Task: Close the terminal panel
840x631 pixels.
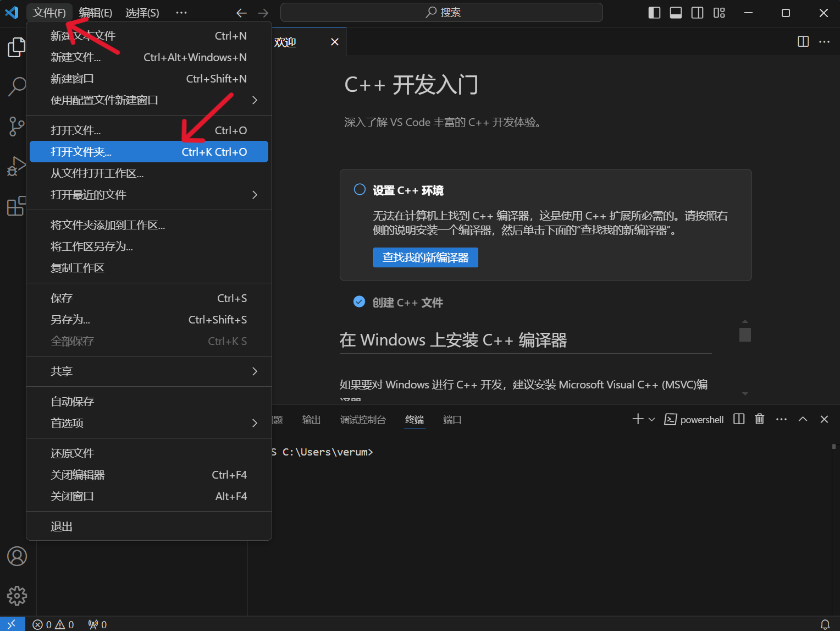Action: 824,419
